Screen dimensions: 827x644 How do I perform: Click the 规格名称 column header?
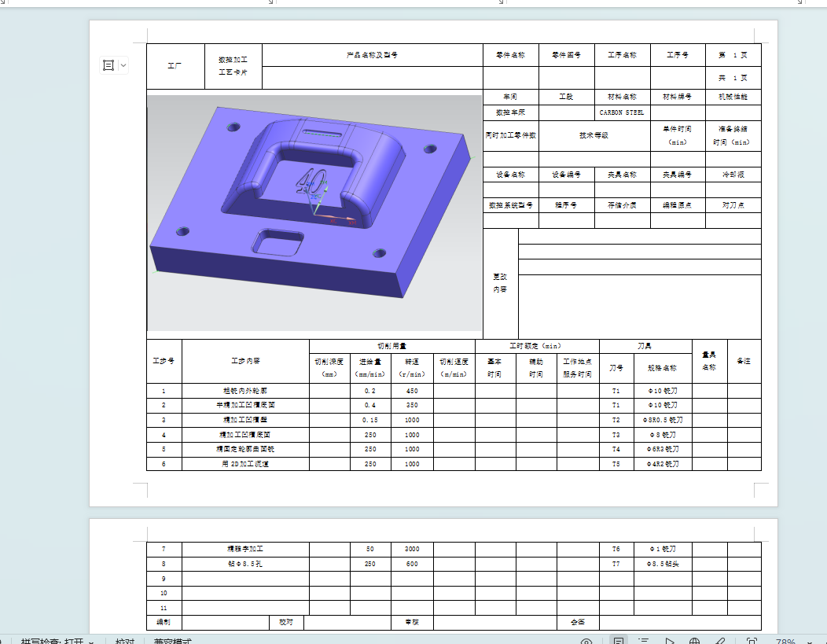tap(663, 368)
